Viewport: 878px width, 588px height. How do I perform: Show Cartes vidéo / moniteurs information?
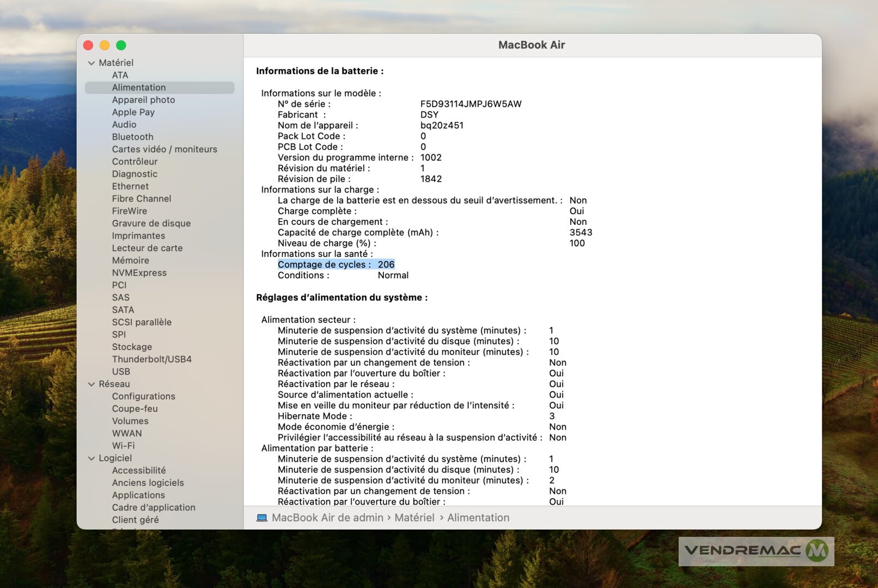(x=164, y=149)
